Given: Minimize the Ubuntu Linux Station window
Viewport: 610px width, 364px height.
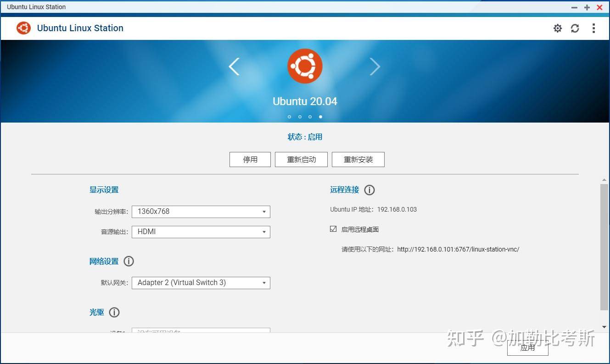Looking at the screenshot, I should point(574,7).
